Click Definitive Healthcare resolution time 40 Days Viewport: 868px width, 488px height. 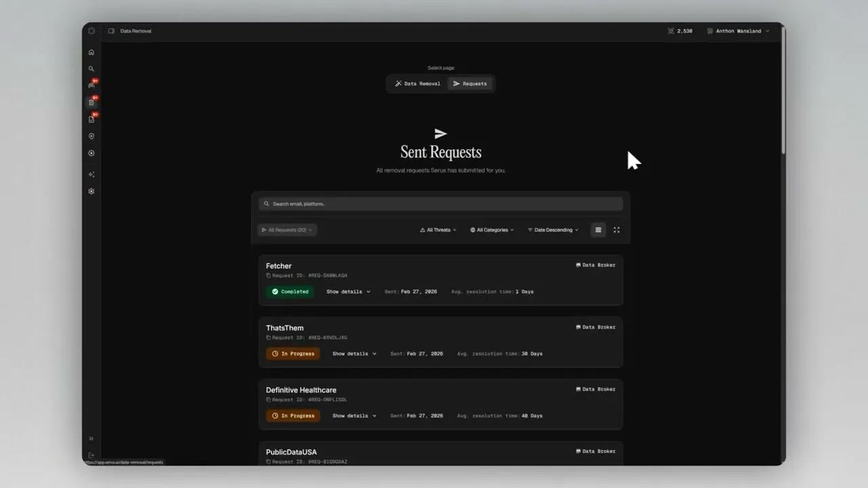click(532, 415)
